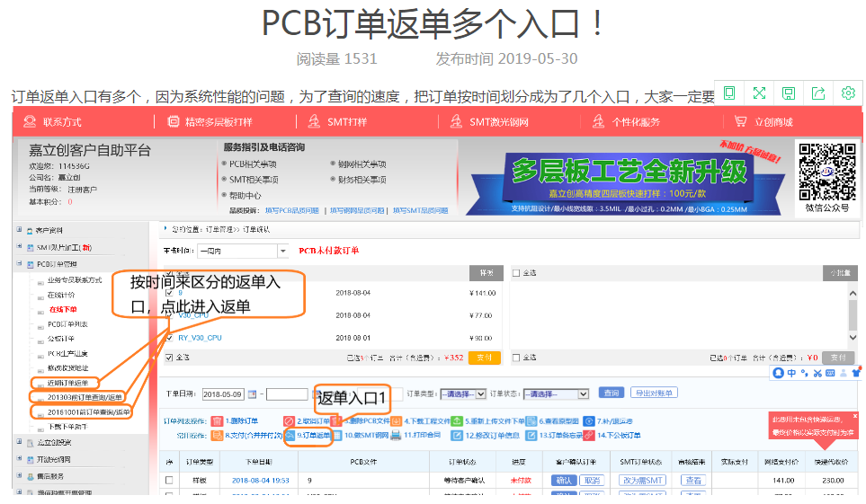Click the 下单日期 start date field
The width and height of the screenshot is (866, 504).
223,394
